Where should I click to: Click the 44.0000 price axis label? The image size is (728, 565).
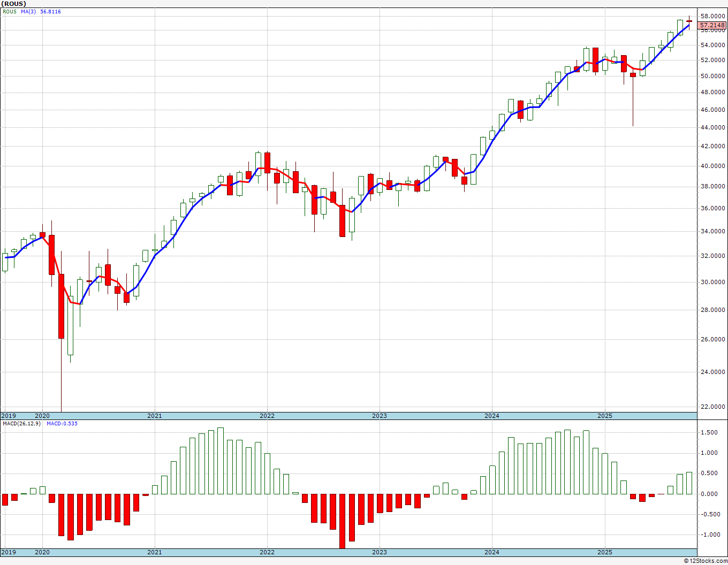pyautogui.click(x=713, y=127)
